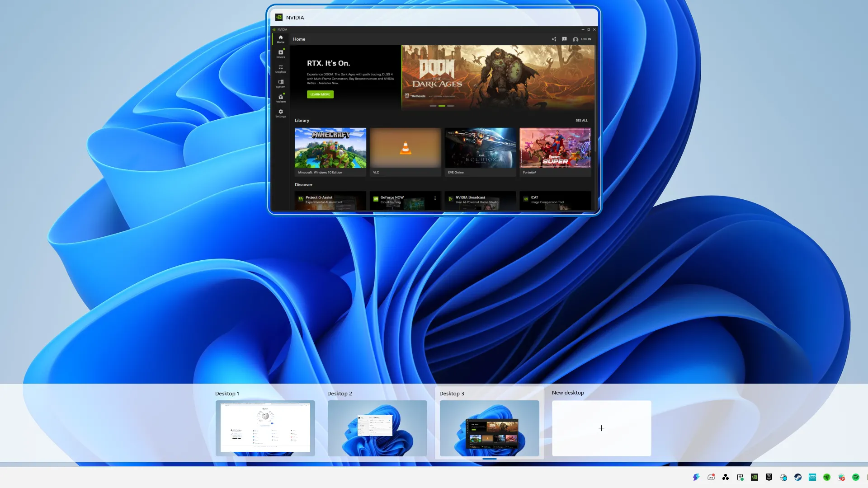Open Graphics settings in NVIDIA sidebar
Viewport: 868px width, 488px height.
pos(280,68)
